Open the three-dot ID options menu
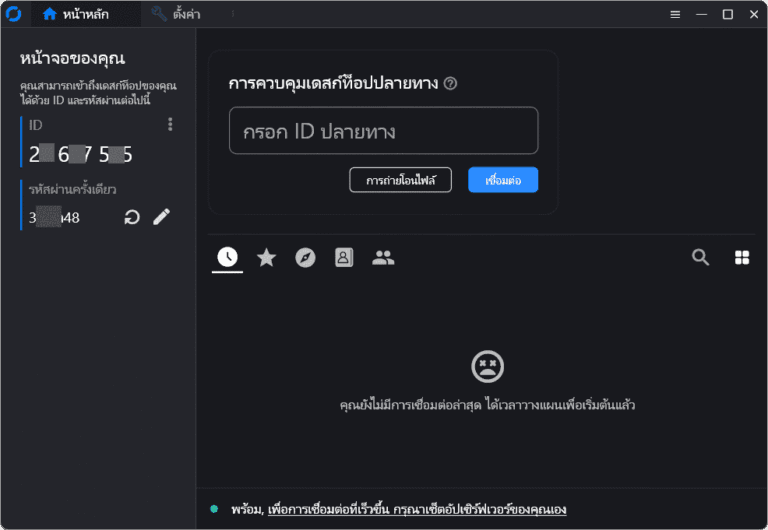Screen dimensions: 768x530 pos(170,124)
